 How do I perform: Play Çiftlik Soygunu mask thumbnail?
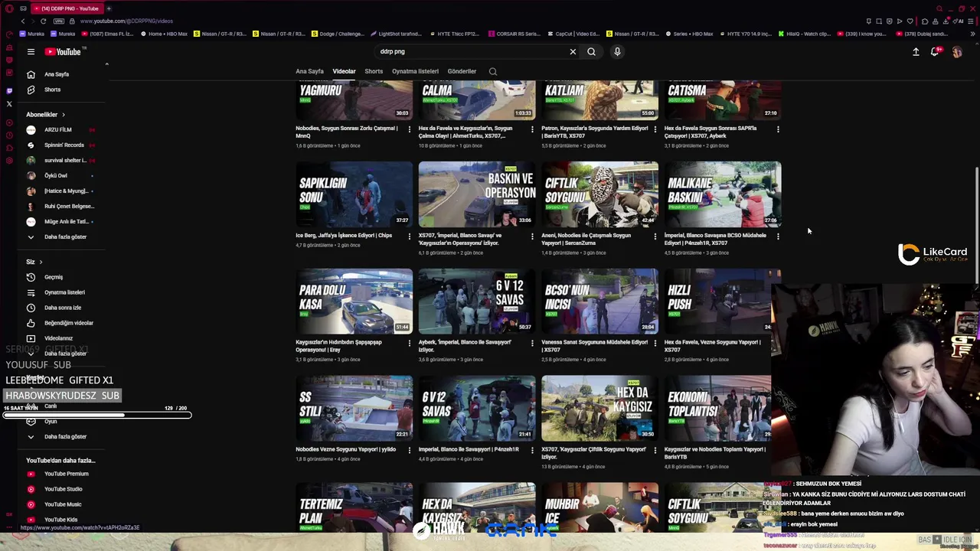click(x=599, y=194)
